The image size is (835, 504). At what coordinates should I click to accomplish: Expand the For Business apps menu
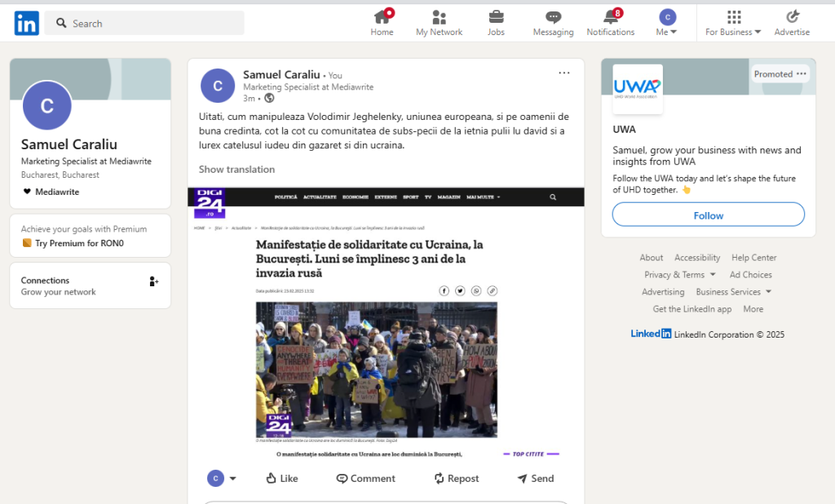tap(733, 23)
